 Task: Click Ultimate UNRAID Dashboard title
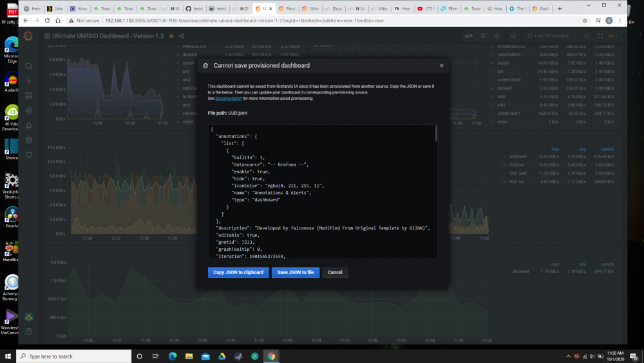[108, 36]
